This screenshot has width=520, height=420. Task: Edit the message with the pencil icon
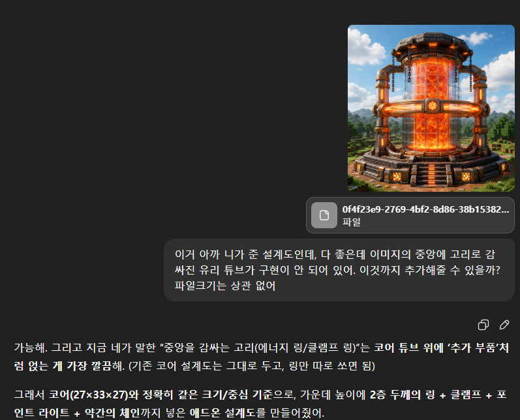coord(504,325)
